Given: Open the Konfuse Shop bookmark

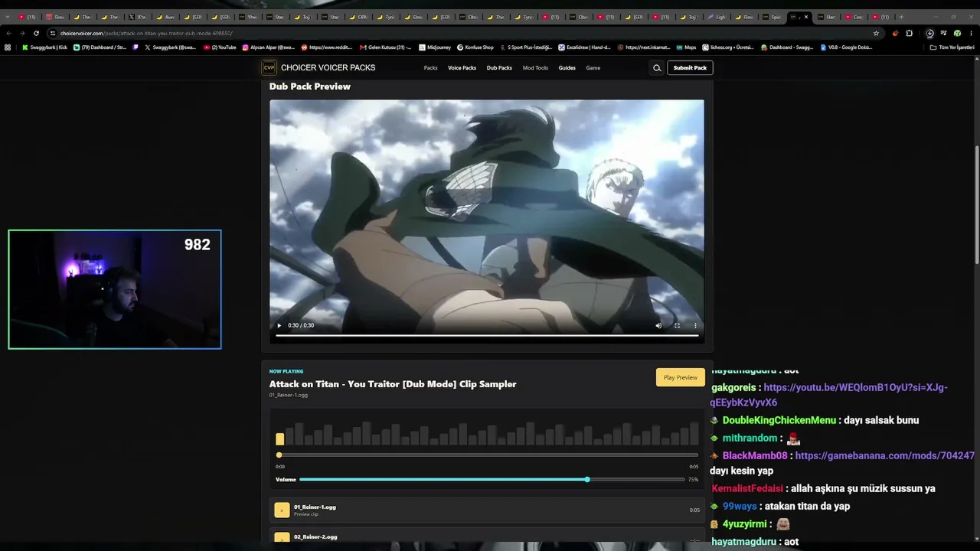Looking at the screenshot, I should tap(475, 47).
